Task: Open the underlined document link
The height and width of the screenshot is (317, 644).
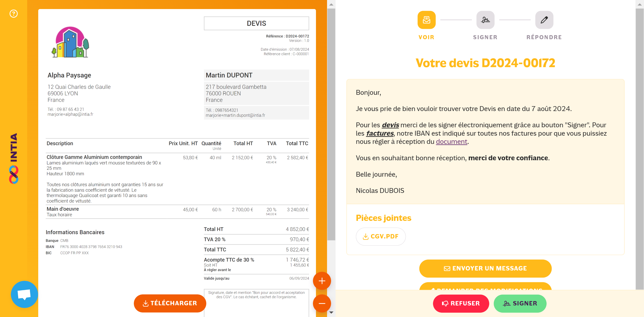Action: click(x=452, y=142)
